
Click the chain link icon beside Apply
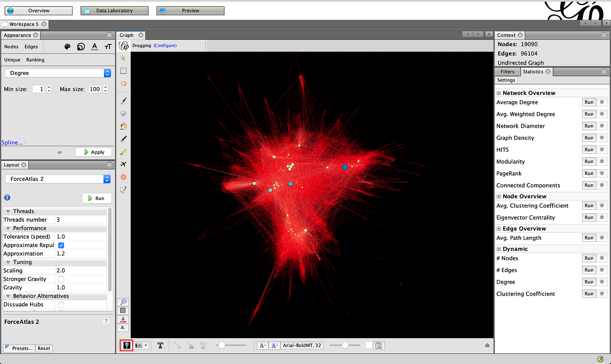60,153
